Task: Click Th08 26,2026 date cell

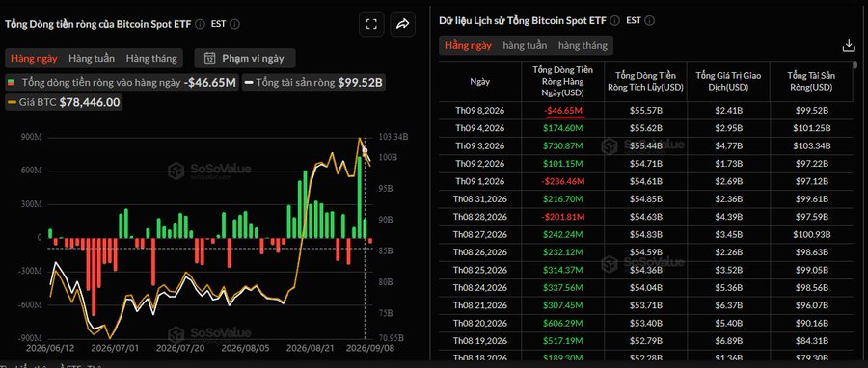Action: pos(480,252)
